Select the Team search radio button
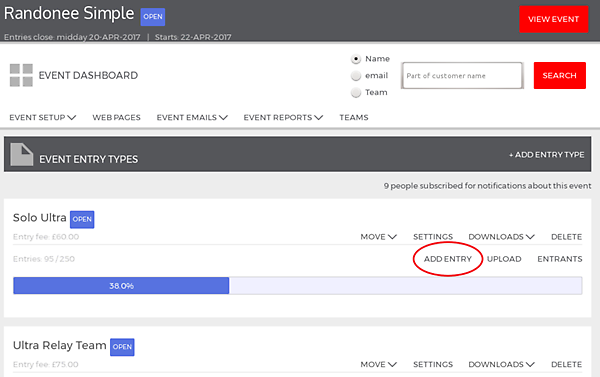Image resolution: width=600 pixels, height=377 pixels. pos(356,93)
